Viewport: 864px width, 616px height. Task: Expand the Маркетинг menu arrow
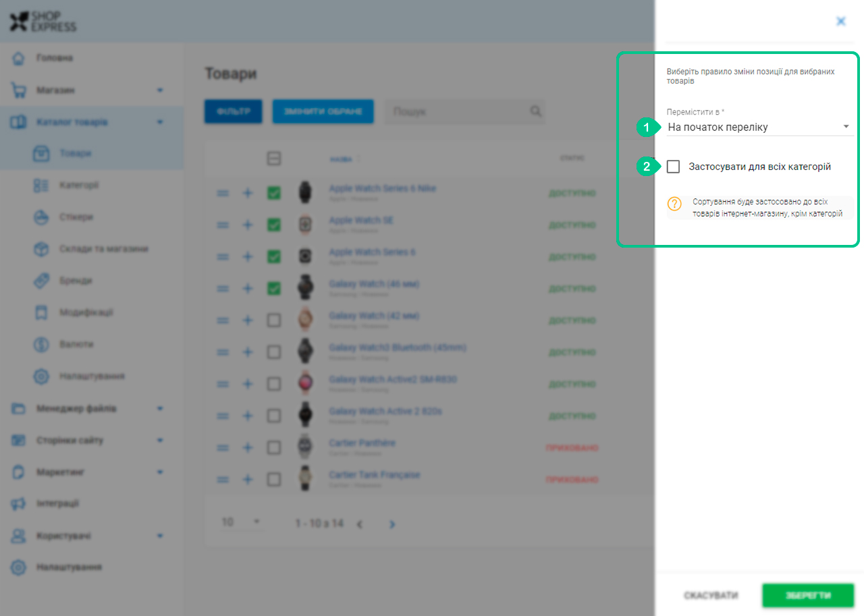160,472
